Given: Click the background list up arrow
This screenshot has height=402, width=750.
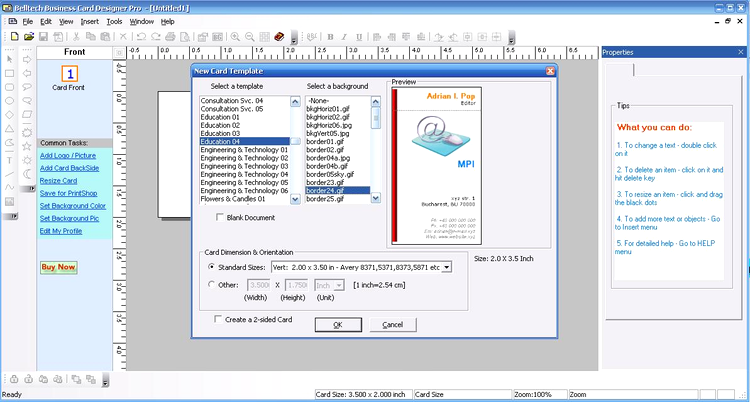Looking at the screenshot, I should click(376, 101).
